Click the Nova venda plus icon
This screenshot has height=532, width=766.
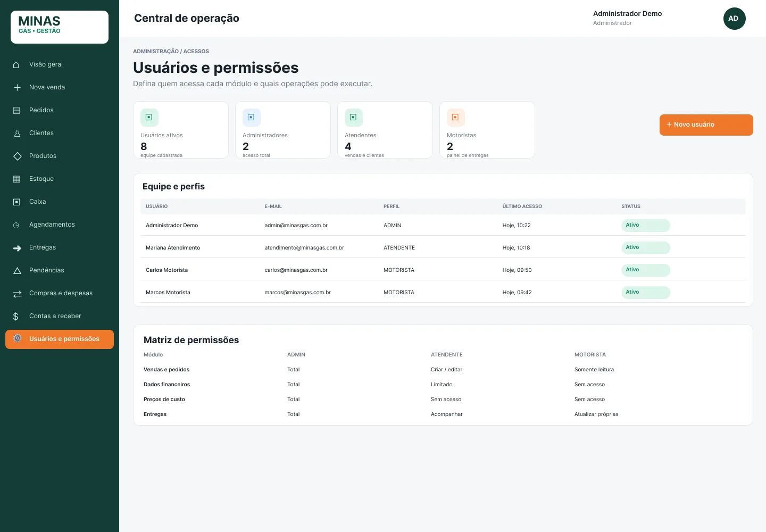click(x=17, y=87)
